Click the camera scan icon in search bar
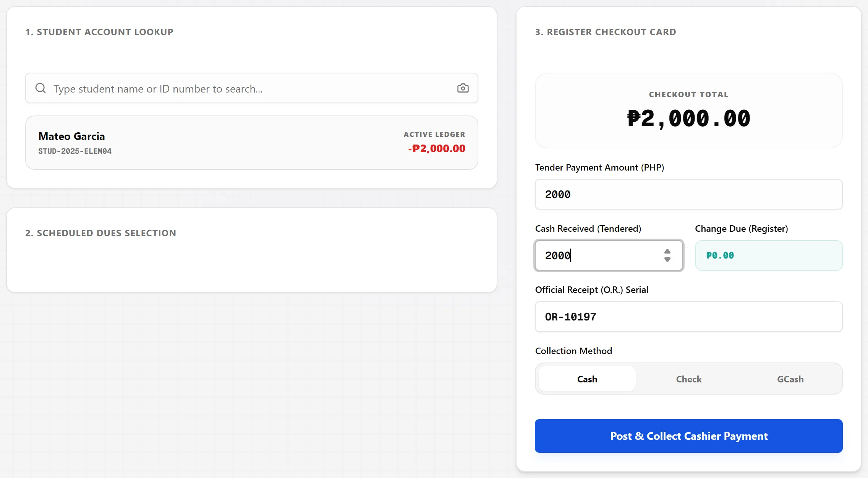This screenshot has width=868, height=478. (x=463, y=88)
